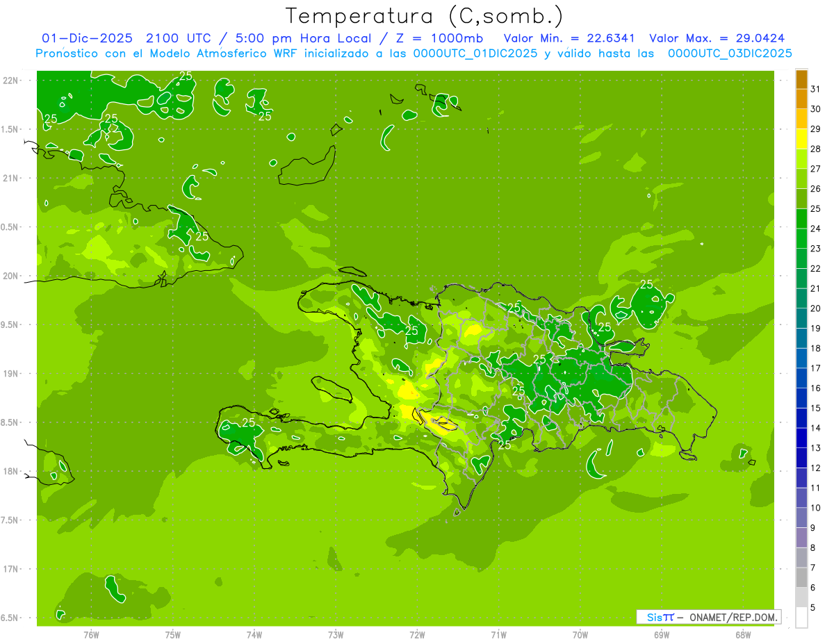Click the '9.5N' latitude axis label
Viewport: 834px width, 644px height.
coord(10,325)
